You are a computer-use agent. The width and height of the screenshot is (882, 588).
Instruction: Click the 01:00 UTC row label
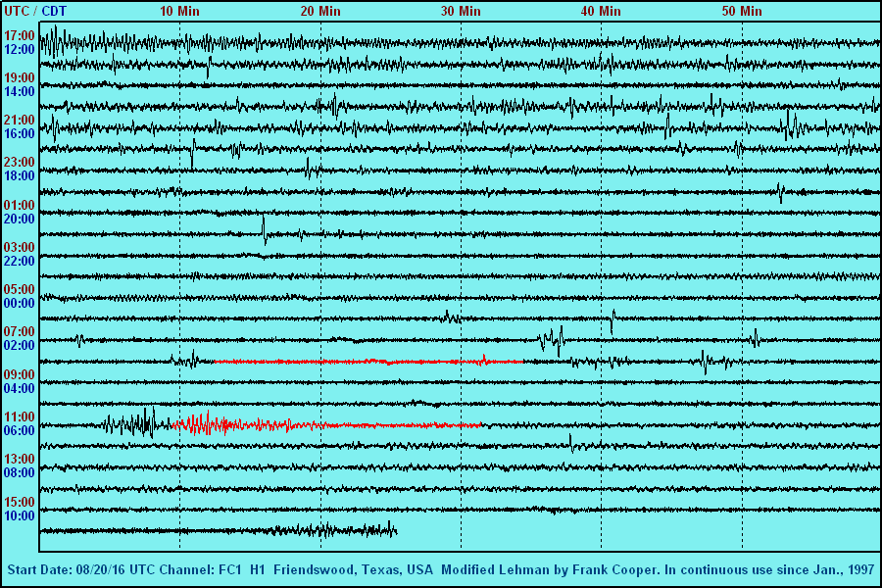[x=20, y=205]
